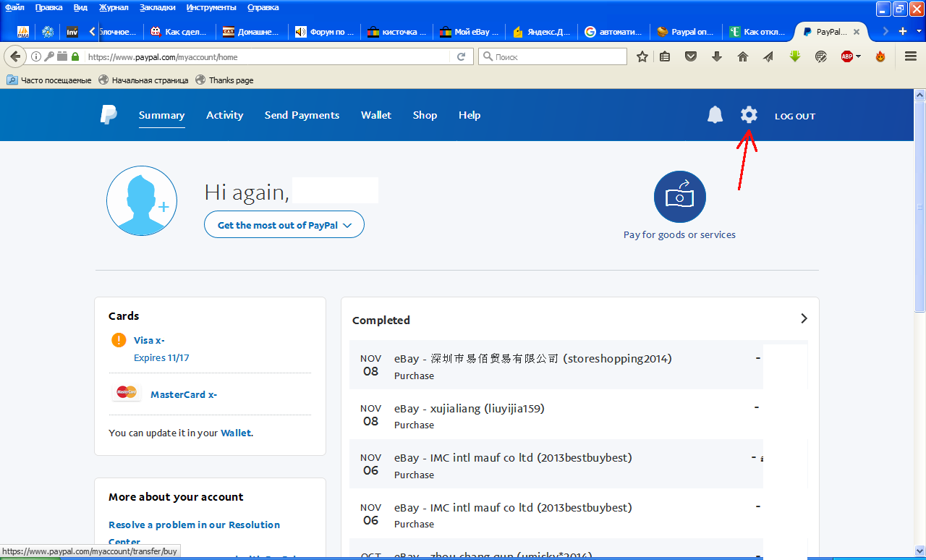Image resolution: width=926 pixels, height=560 pixels.
Task: Open the Shop navigation link
Action: pyautogui.click(x=425, y=115)
